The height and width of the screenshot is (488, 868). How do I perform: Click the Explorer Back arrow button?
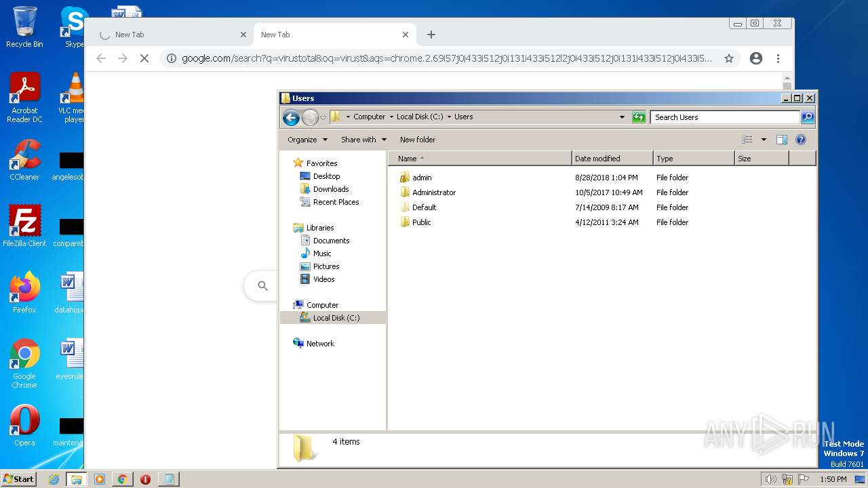coord(291,117)
